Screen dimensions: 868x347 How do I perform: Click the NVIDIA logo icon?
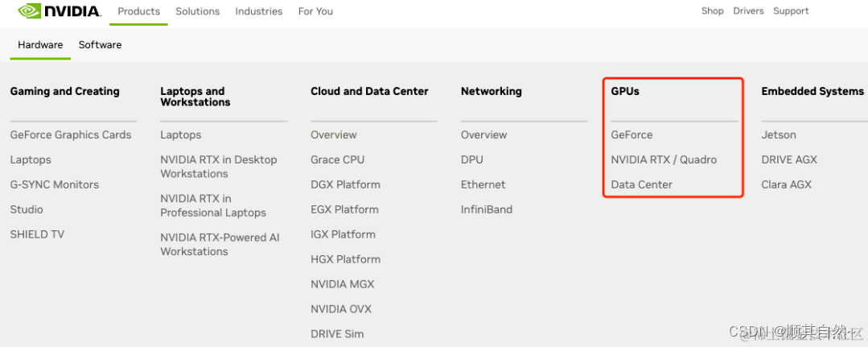coord(30,11)
